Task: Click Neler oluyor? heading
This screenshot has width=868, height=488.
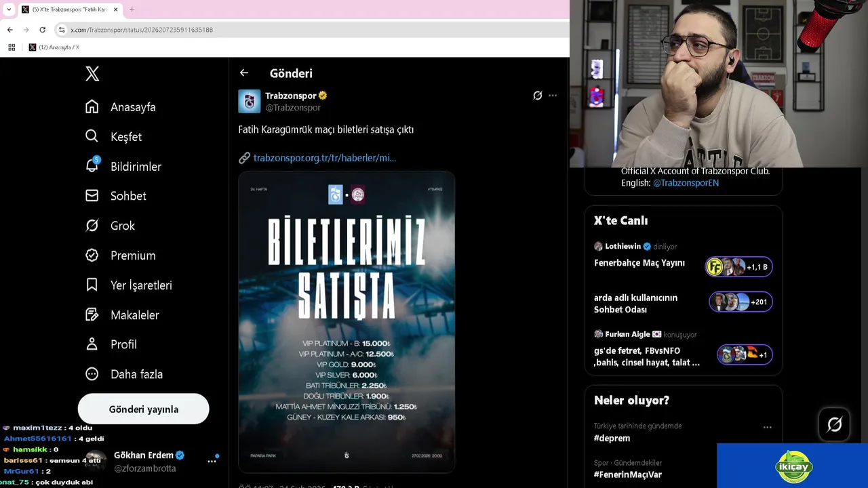Action: pos(631,401)
